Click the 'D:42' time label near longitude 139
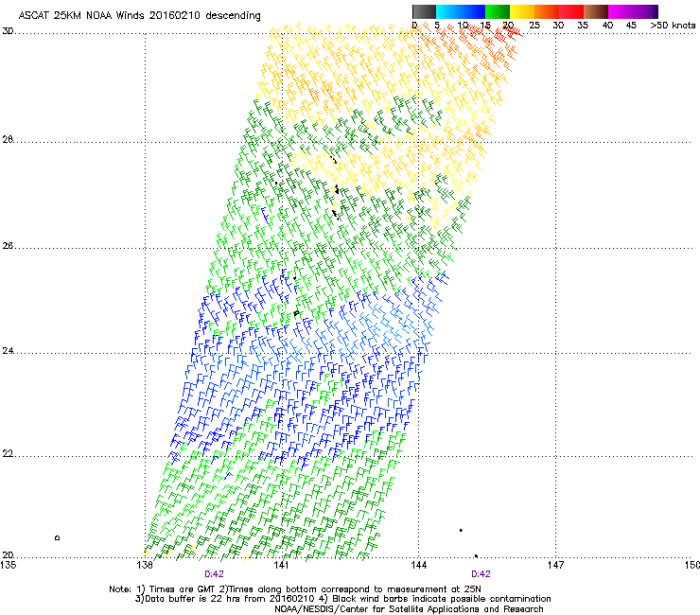Viewport: 700px width, 615px height. click(x=215, y=574)
